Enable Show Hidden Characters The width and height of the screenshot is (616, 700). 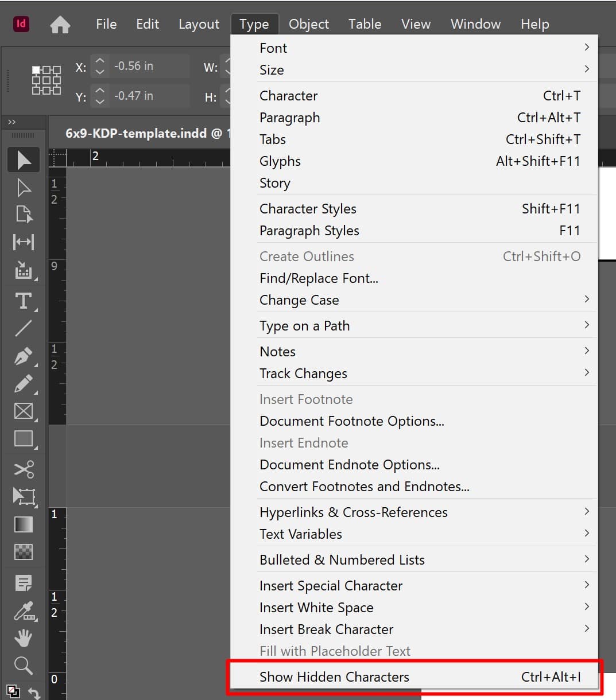[334, 676]
